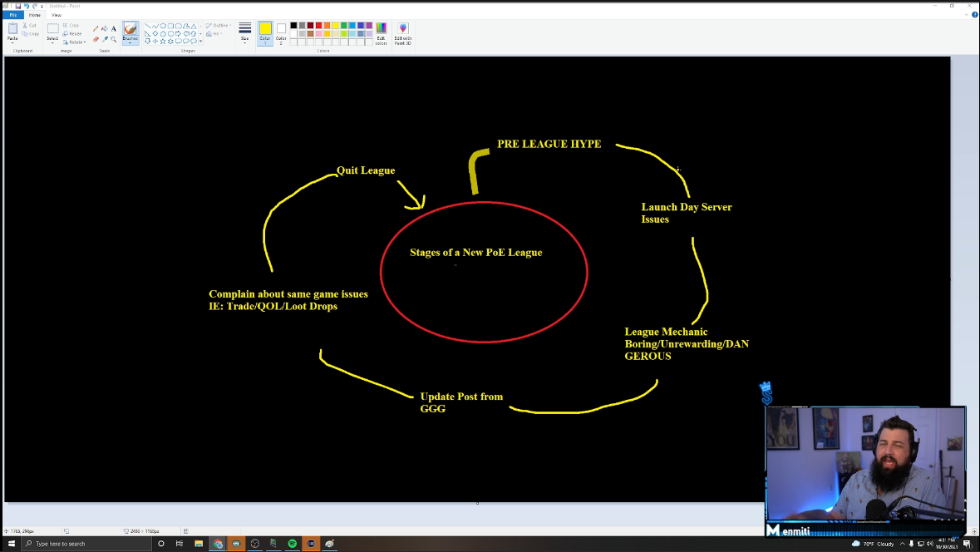
Task: Click the volume icon in system tray
Action: coord(929,544)
